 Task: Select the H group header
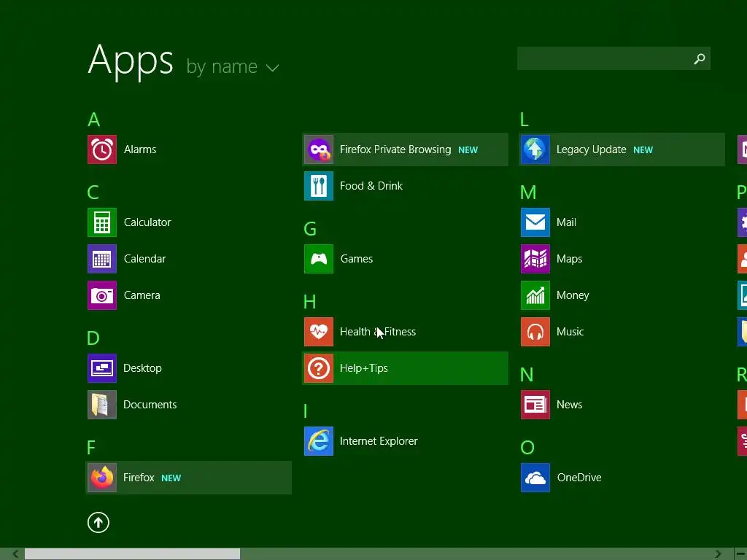(x=309, y=302)
